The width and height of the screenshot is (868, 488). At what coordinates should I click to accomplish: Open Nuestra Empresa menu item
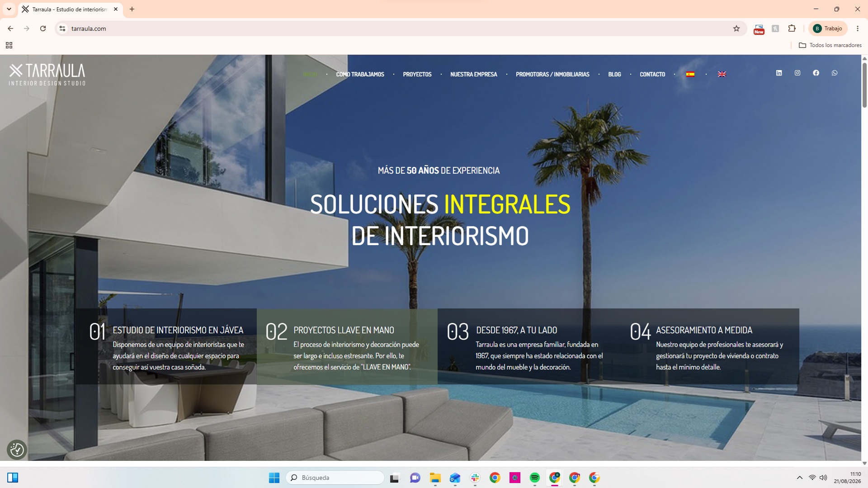pyautogui.click(x=474, y=74)
